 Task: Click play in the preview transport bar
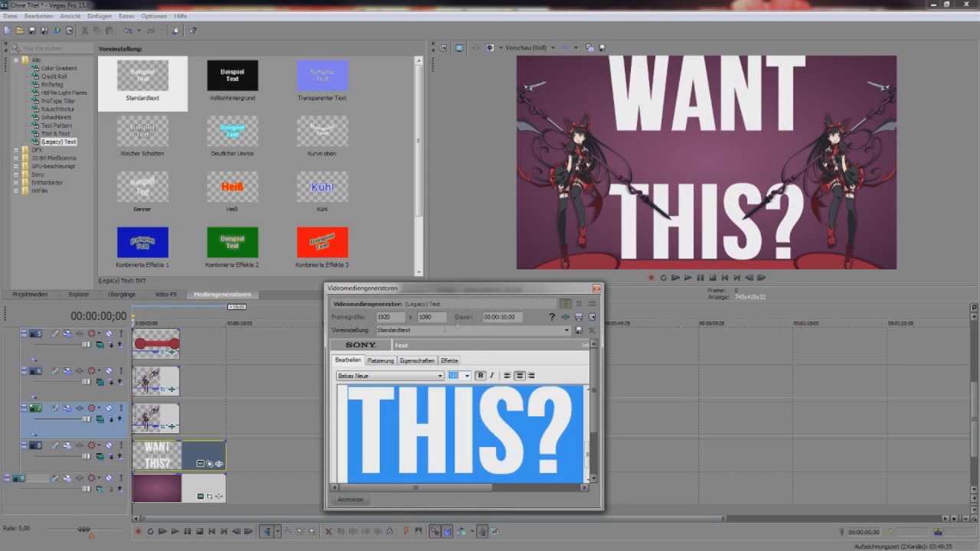[x=688, y=278]
